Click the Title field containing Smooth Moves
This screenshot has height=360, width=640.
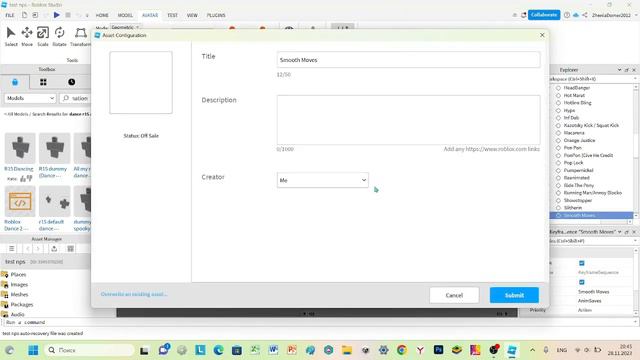pos(408,60)
